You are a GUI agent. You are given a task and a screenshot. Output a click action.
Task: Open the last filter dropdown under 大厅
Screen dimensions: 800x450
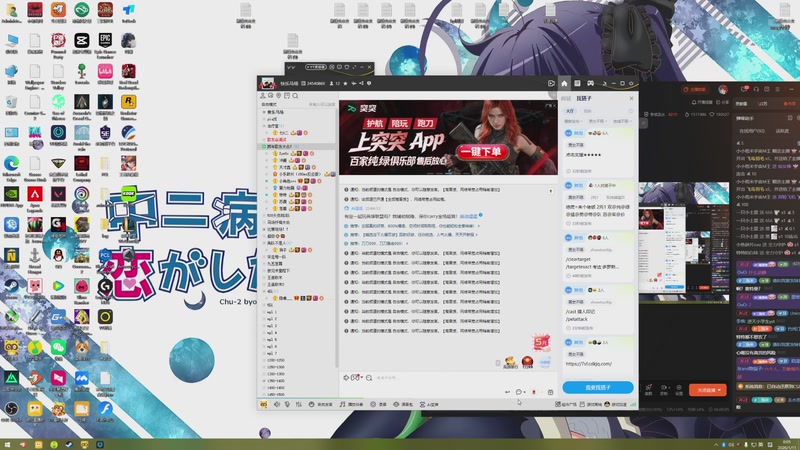coord(621,121)
